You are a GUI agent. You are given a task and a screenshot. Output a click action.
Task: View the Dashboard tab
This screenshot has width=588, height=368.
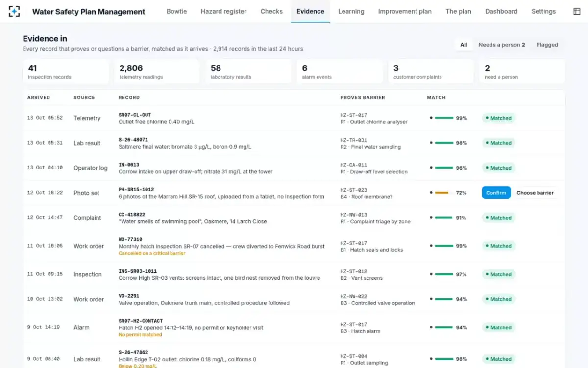(x=501, y=11)
